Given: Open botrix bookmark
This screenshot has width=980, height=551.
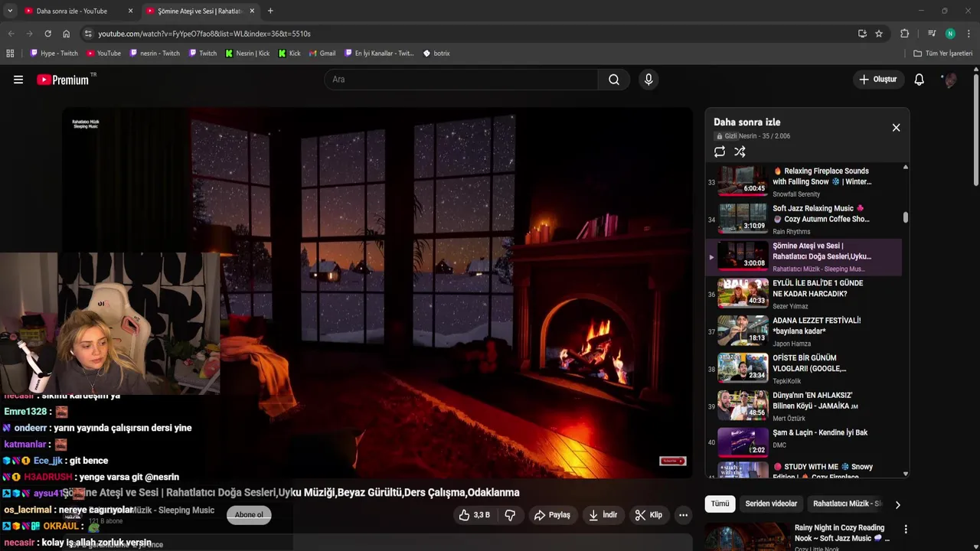Looking at the screenshot, I should click(436, 54).
